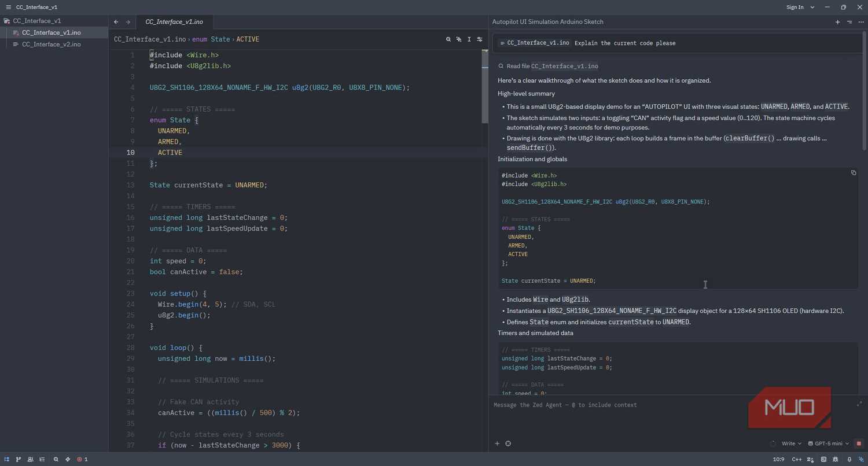The height and width of the screenshot is (466, 868).
Task: Click CC_Interface_v1.ino breadcrumb segment
Action: 150,39
